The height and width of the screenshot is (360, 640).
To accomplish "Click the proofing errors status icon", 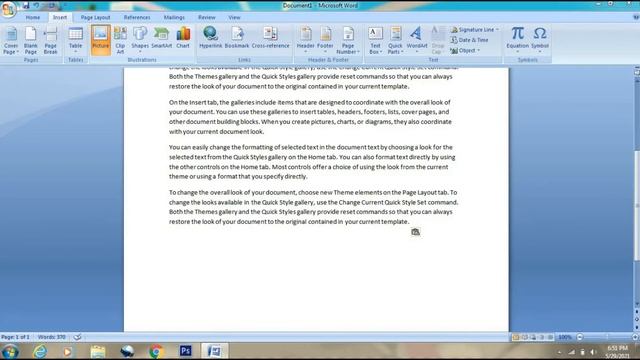I will coord(77,337).
